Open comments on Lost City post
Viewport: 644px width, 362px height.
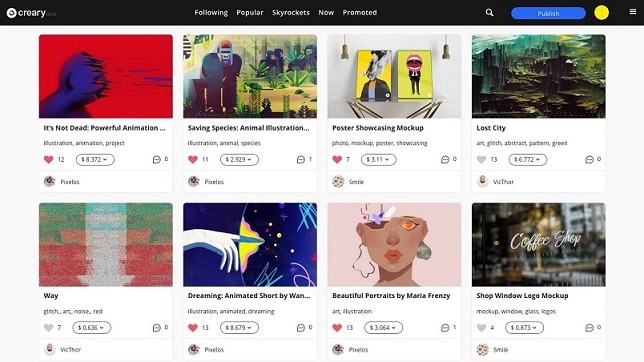click(x=589, y=159)
